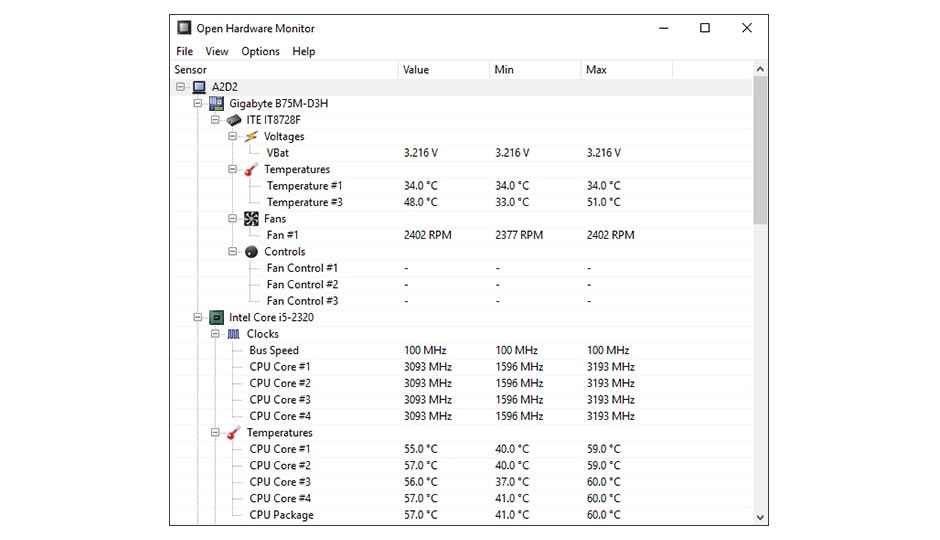Select the Controls knob icon

tap(251, 252)
